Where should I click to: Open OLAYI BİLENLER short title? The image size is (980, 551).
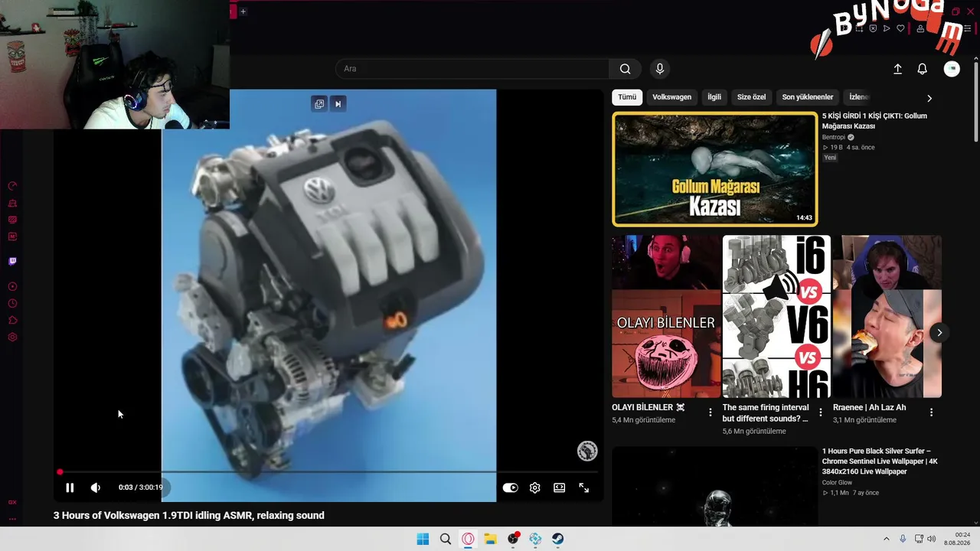[648, 408]
